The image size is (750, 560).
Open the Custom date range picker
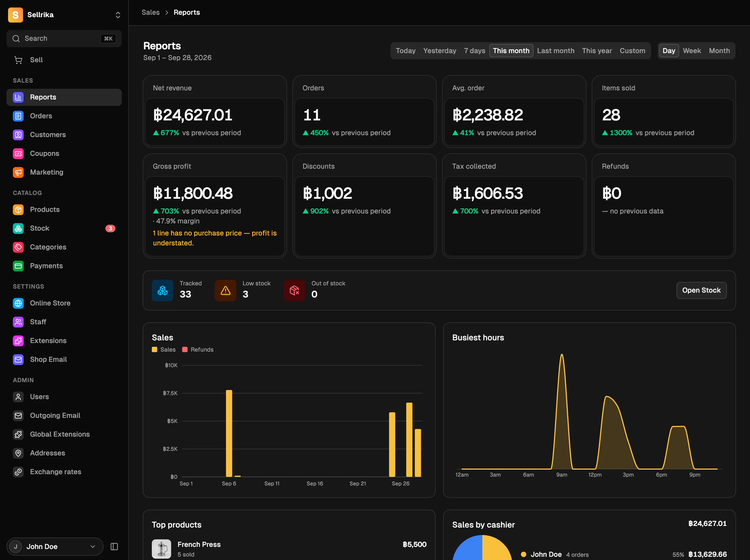click(x=632, y=51)
